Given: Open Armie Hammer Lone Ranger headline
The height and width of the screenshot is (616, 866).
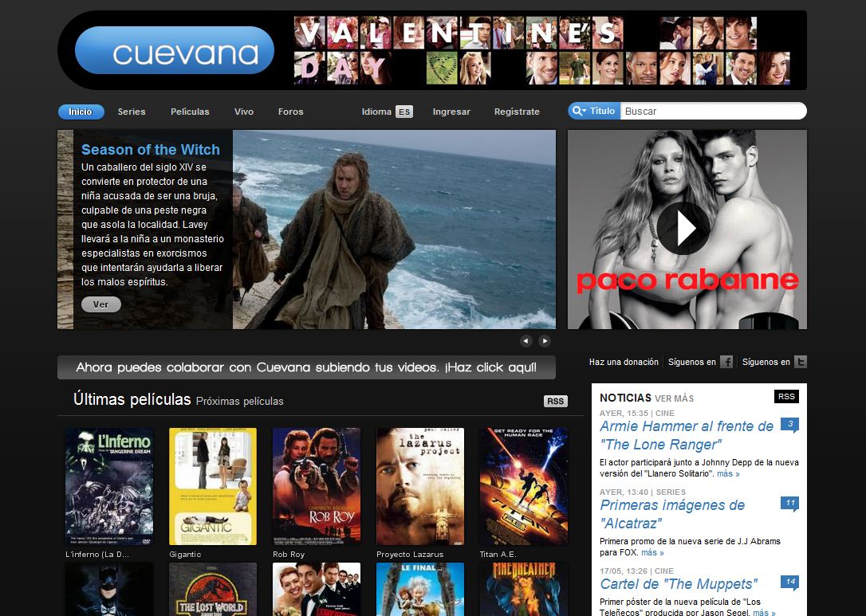Looking at the screenshot, I should click(687, 435).
